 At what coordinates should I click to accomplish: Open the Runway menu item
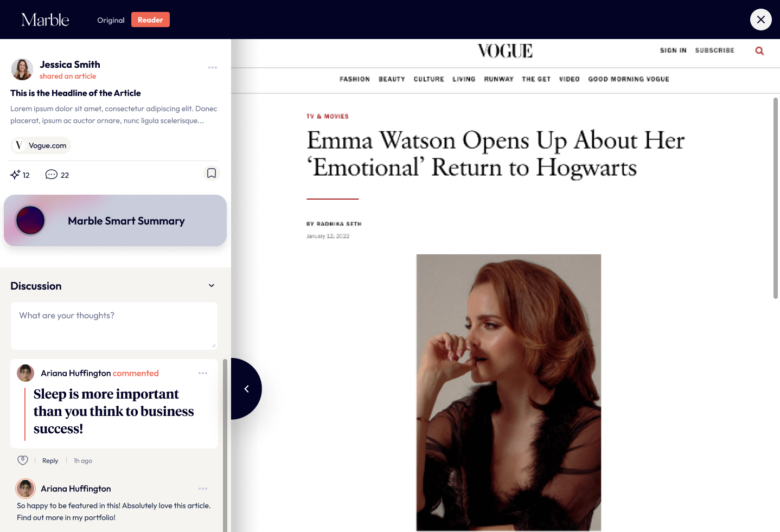[x=499, y=79]
